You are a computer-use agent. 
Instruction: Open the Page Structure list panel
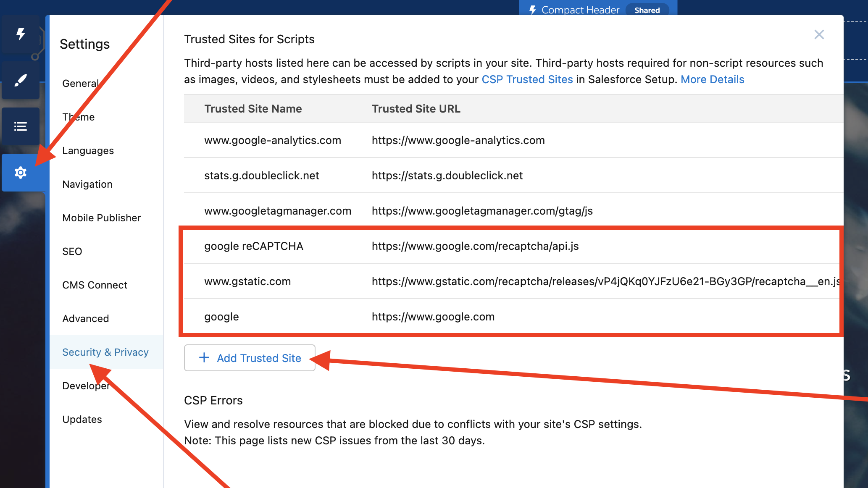click(x=21, y=126)
